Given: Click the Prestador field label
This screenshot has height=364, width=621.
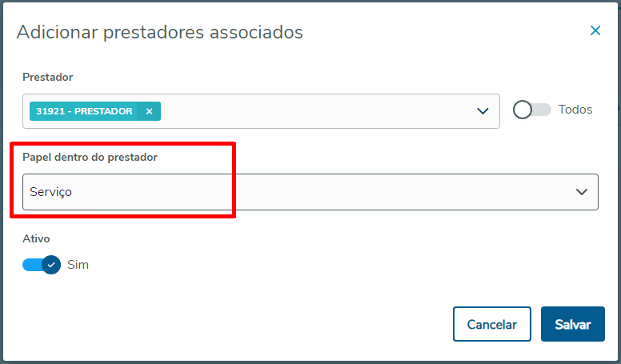Looking at the screenshot, I should pos(47,77).
